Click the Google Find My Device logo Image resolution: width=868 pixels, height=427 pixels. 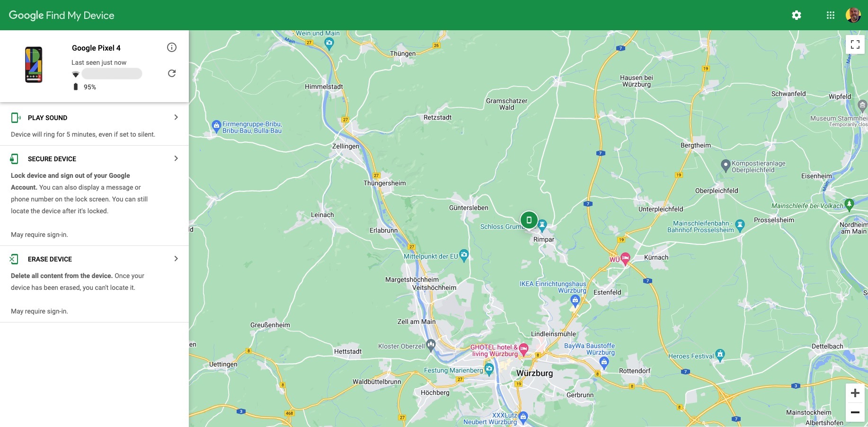point(62,15)
